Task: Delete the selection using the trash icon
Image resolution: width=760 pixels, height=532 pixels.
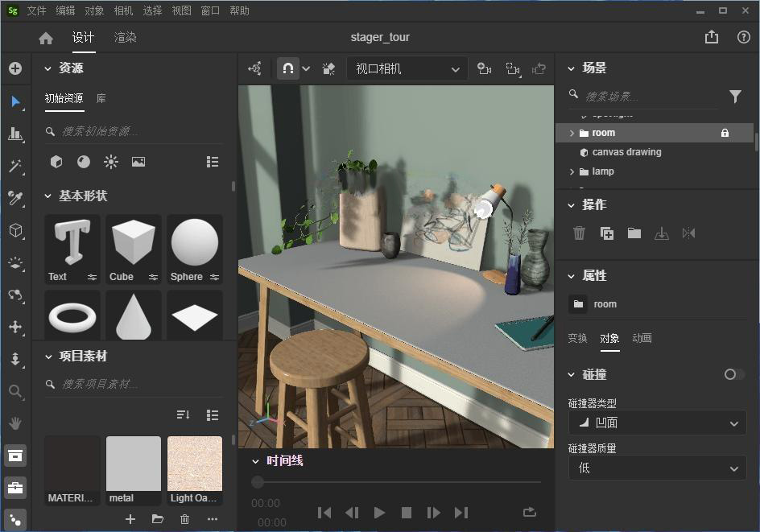Action: 579,233
